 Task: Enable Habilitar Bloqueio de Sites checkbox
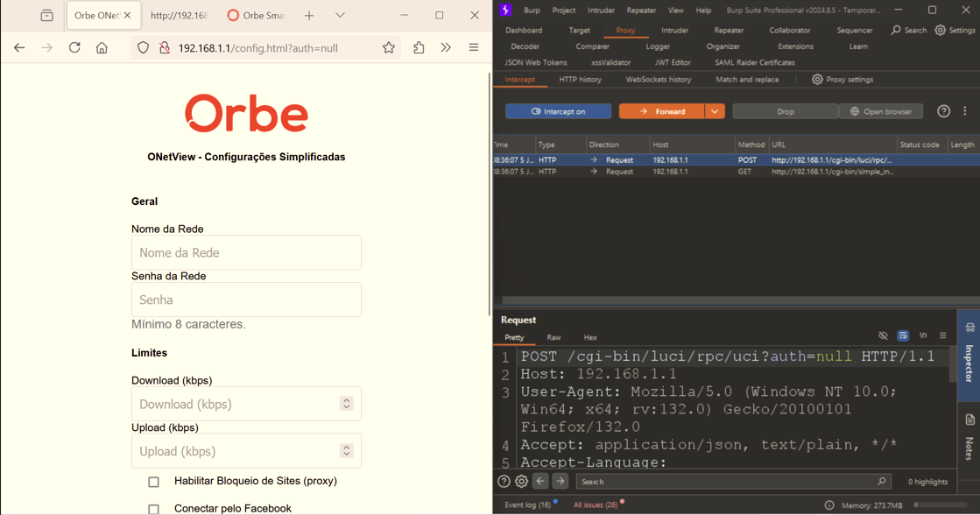point(154,482)
